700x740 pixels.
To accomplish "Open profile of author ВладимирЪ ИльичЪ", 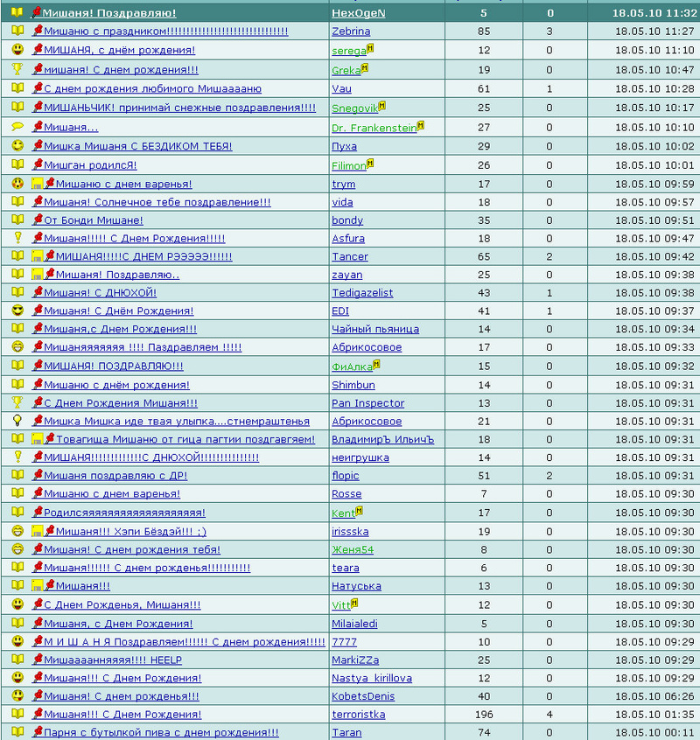I will (382, 439).
